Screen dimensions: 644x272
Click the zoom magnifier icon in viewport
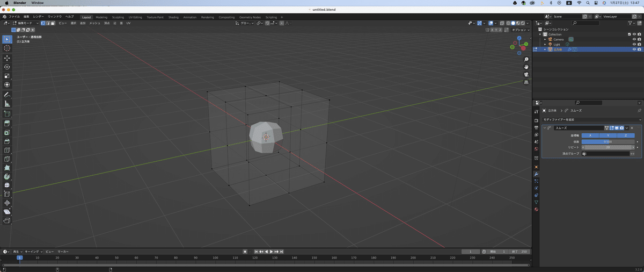[x=526, y=59]
